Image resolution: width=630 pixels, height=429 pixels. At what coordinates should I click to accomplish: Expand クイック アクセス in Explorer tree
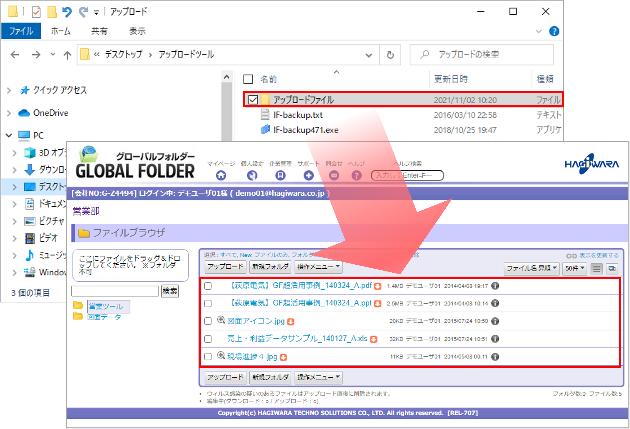coord(9,90)
